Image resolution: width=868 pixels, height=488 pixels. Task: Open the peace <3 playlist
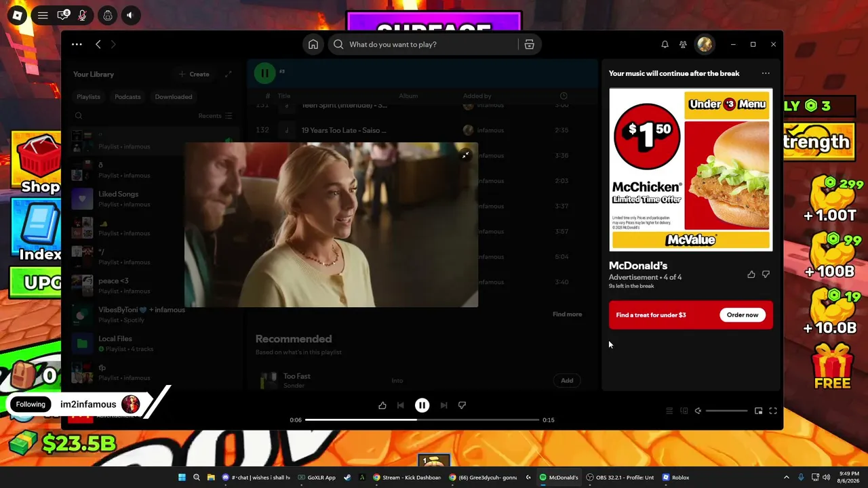coord(155,285)
